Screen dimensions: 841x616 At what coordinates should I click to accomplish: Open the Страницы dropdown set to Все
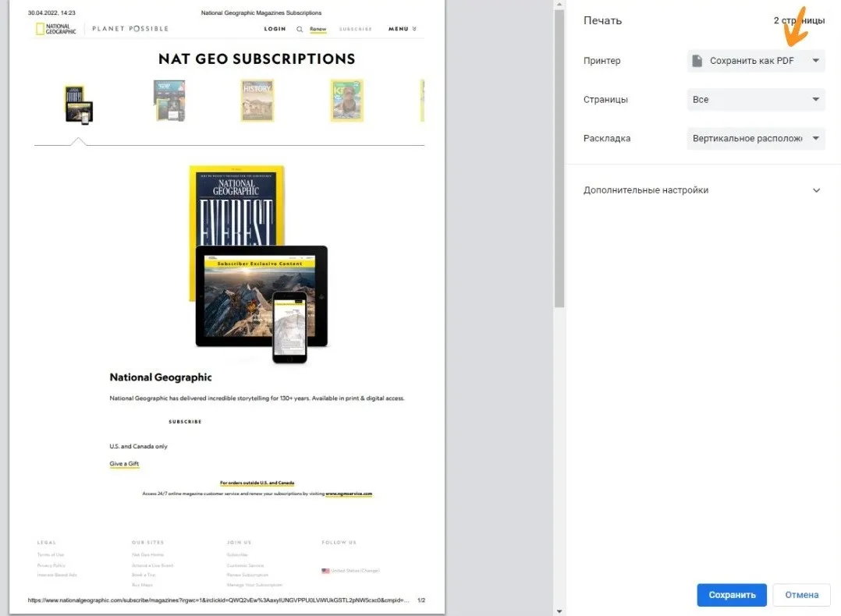pos(756,99)
